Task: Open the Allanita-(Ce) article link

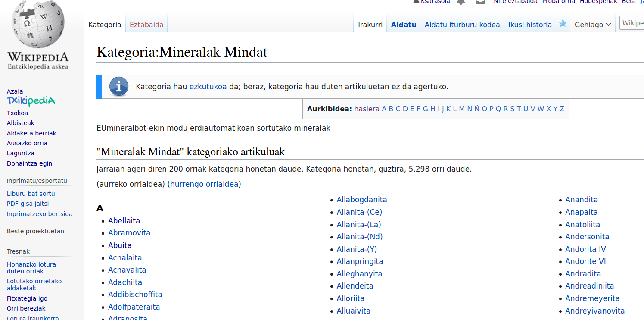Action: pos(359,212)
